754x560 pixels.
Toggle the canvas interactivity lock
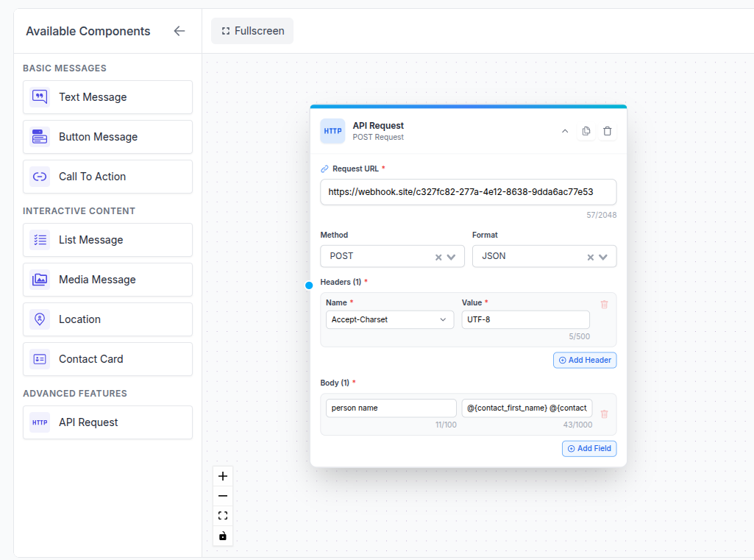click(222, 536)
